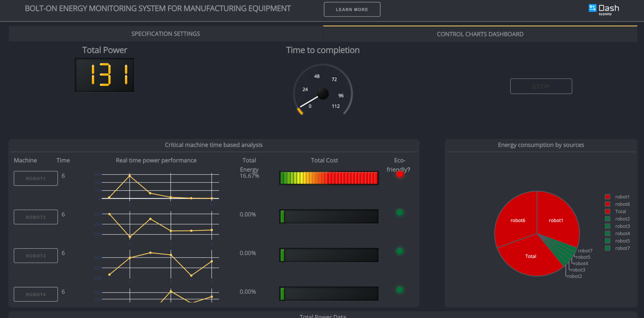Image resolution: width=644 pixels, height=318 pixels.
Task: Click the Critical machine time based analysis title
Action: [x=213, y=145]
